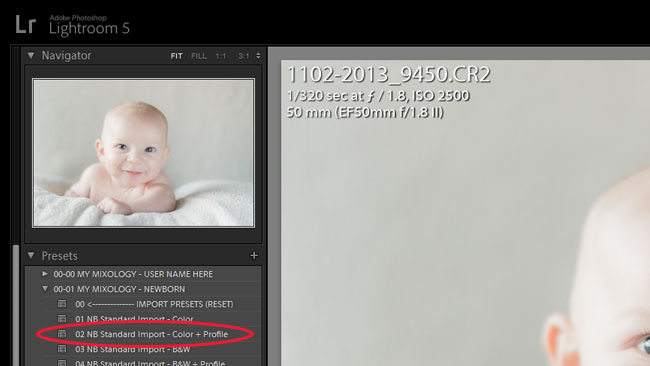Click the icon beside 00 Import Presets (Reset)
Image resolution: width=650 pixels, height=366 pixels.
tap(62, 304)
